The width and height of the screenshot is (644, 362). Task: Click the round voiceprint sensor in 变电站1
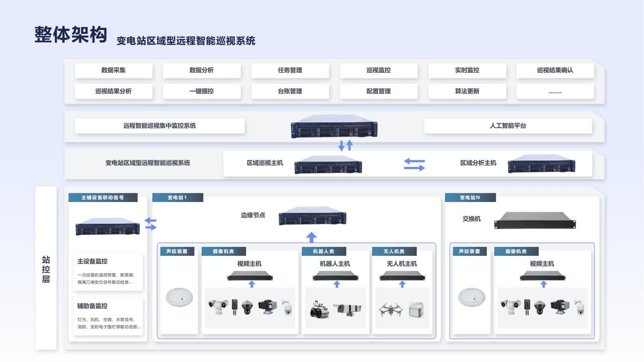click(179, 297)
